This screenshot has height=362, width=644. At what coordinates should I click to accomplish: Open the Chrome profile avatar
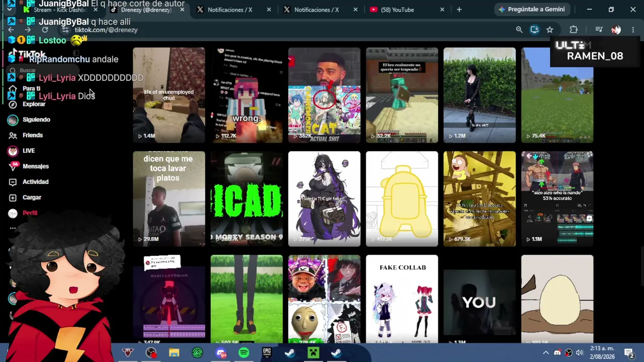616,30
